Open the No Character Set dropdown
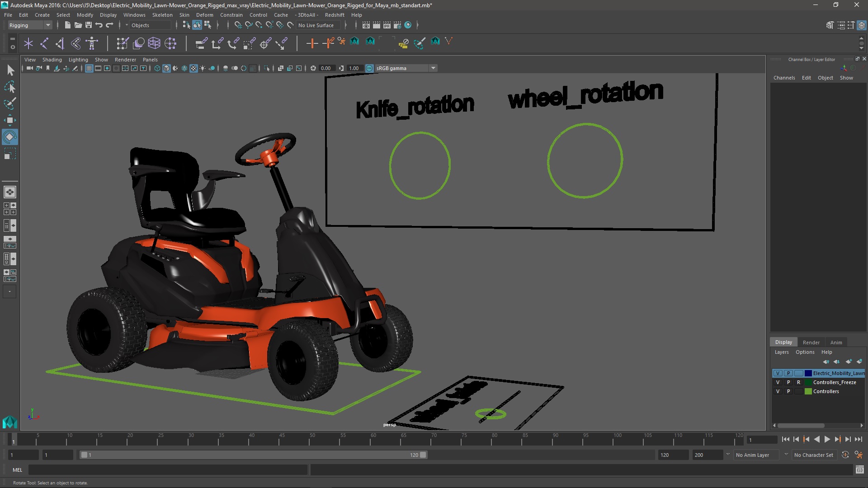 (x=815, y=455)
